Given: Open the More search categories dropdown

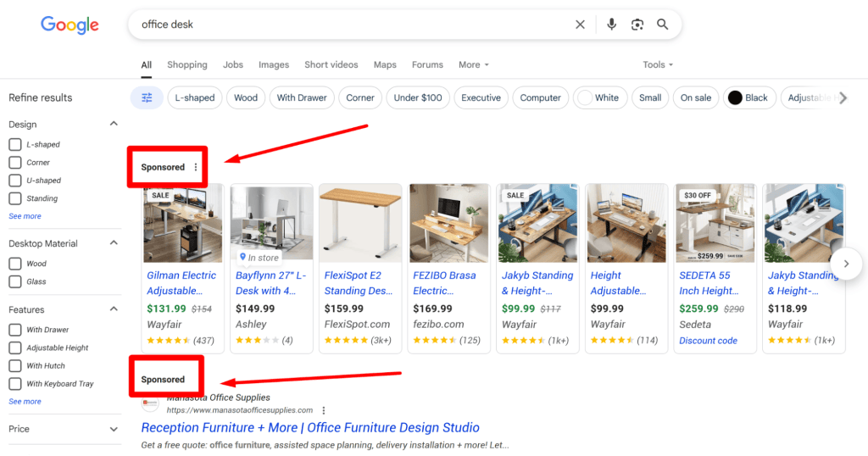Looking at the screenshot, I should (x=474, y=64).
